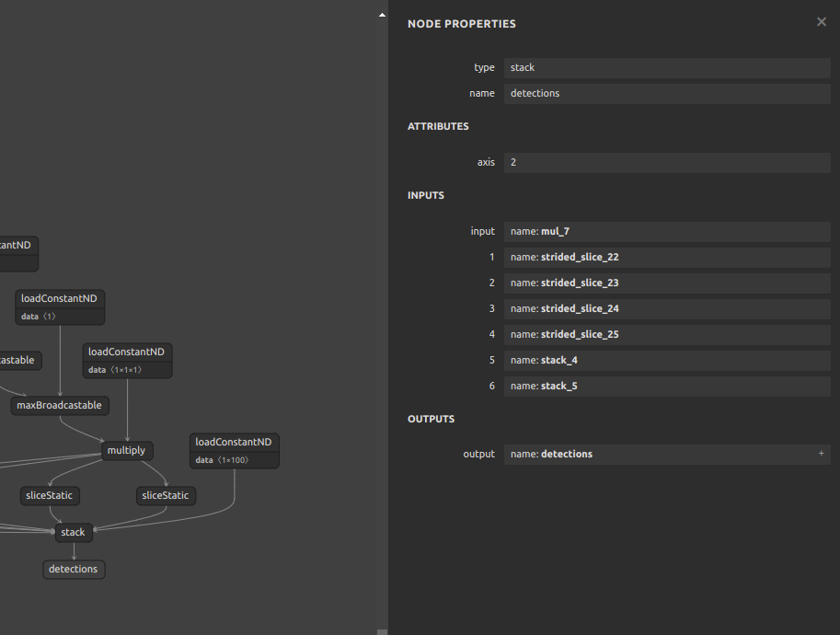Image resolution: width=840 pixels, height=635 pixels.
Task: Click the name field in node properties
Action: coord(666,93)
